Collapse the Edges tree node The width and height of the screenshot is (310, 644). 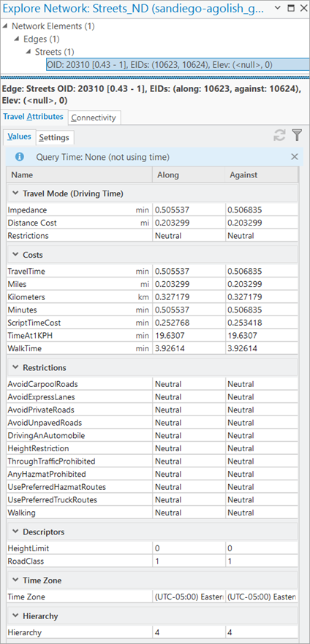16,39
